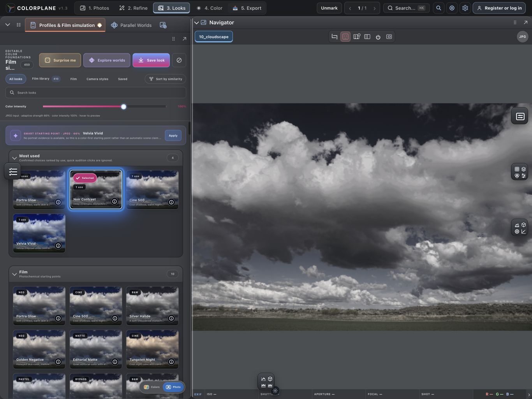
Task: Collapse the Navigator panel chevron
Action: click(x=197, y=23)
